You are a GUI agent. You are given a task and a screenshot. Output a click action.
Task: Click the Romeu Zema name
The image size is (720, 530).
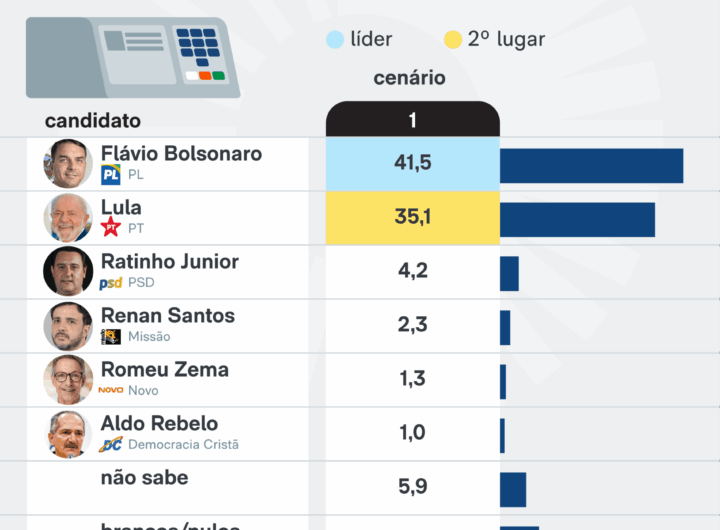(x=164, y=370)
